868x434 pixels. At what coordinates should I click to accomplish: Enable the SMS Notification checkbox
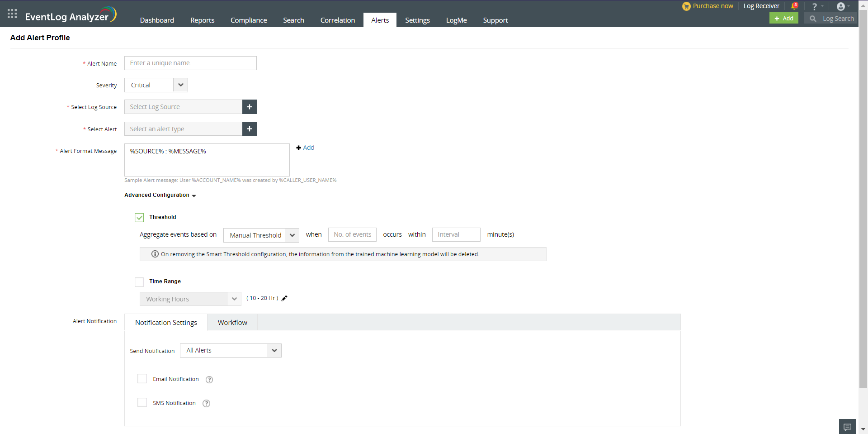tap(142, 402)
